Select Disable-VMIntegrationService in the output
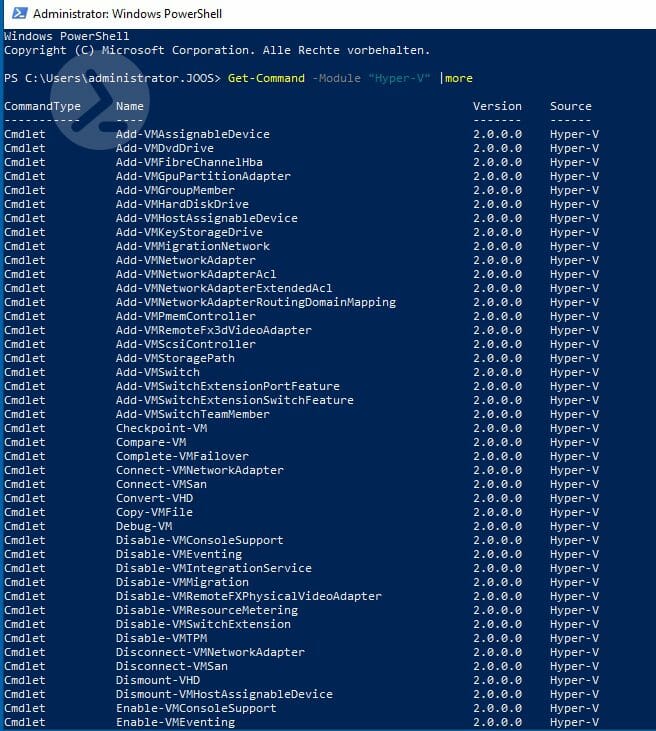This screenshot has width=656, height=731. point(214,568)
